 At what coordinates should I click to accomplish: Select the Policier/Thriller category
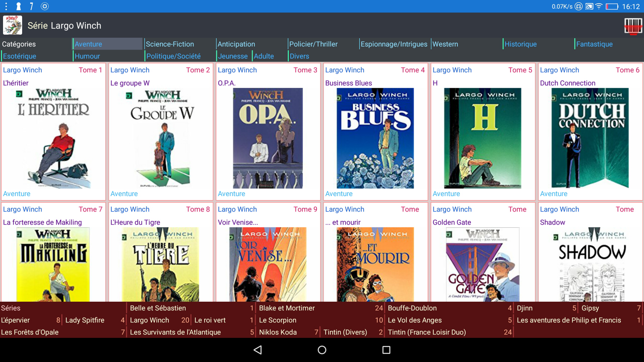click(x=313, y=44)
